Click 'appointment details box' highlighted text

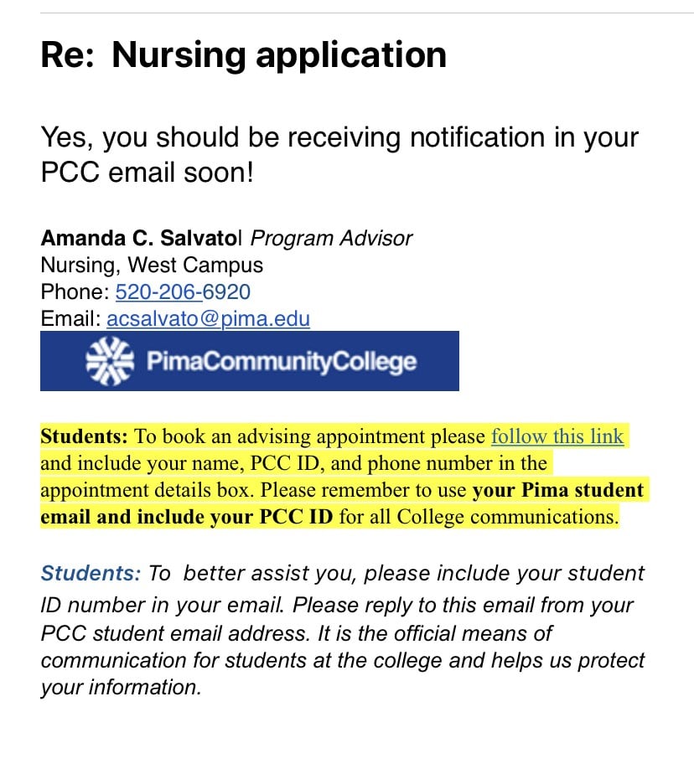click(145, 490)
